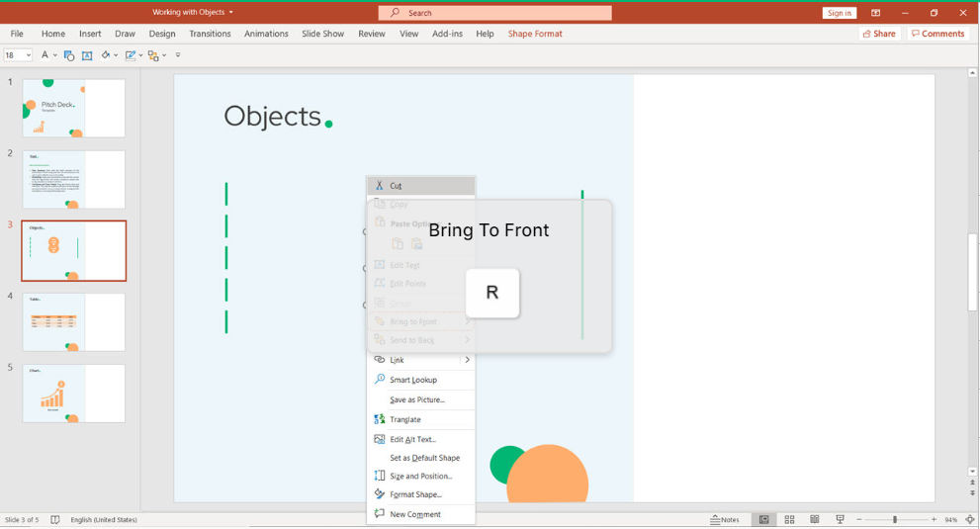Click the search magnifier icon in title bar
980x529 pixels.
(395, 13)
